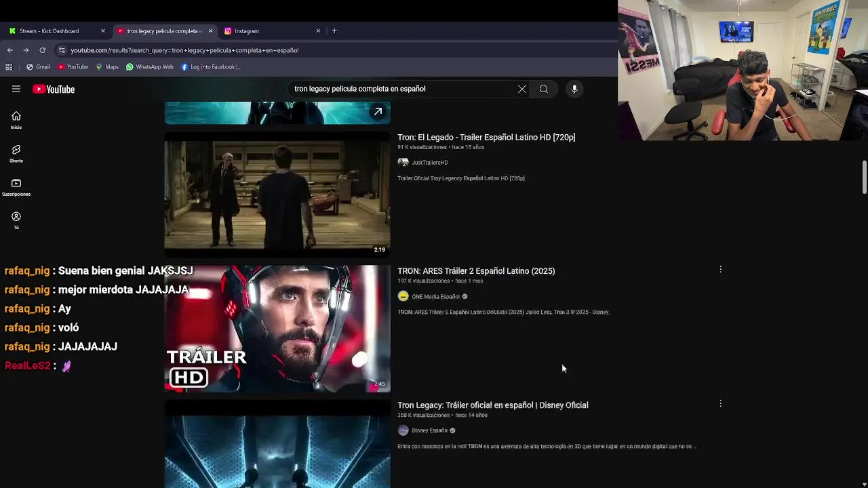Open the Log into Facebook bookmark

[211, 66]
